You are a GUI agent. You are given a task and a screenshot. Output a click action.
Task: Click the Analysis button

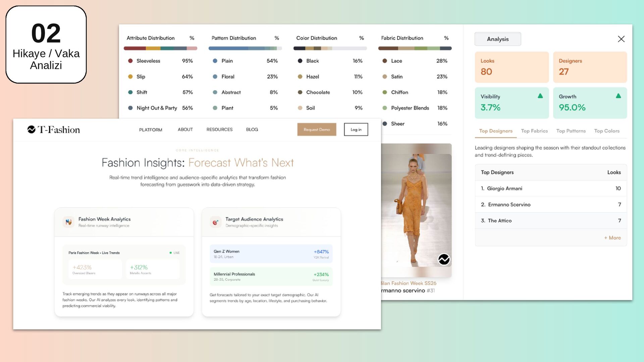[x=497, y=39]
